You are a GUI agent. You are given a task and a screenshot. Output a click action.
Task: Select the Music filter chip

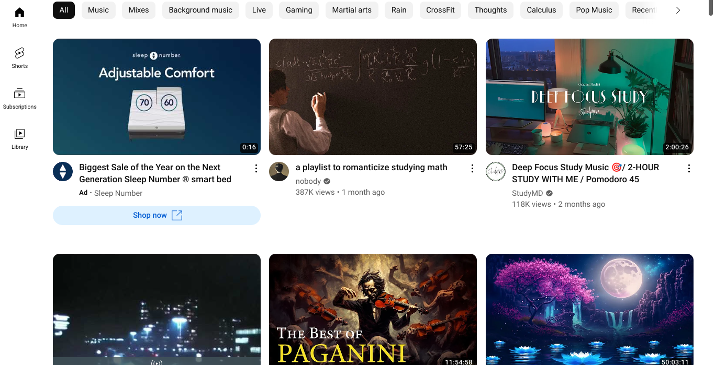98,10
